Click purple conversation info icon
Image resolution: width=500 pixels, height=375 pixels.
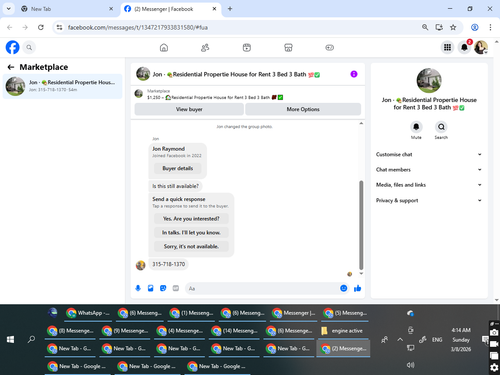click(x=354, y=74)
